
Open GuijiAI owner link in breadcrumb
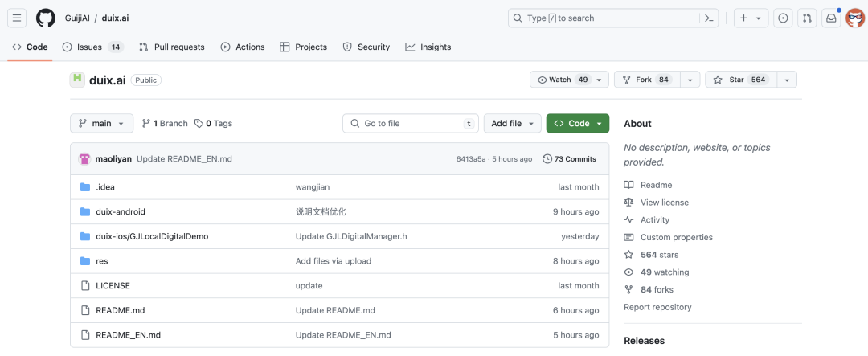tap(77, 18)
